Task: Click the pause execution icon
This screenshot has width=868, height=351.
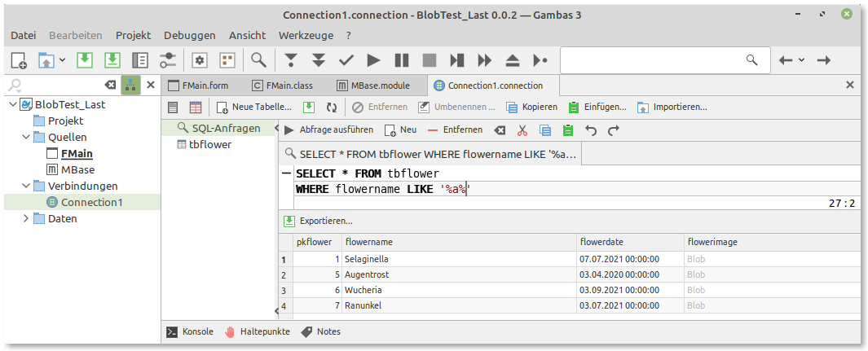Action: click(401, 60)
